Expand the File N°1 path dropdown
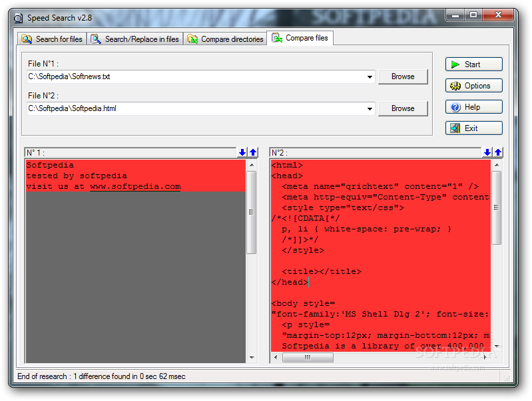 [370, 77]
